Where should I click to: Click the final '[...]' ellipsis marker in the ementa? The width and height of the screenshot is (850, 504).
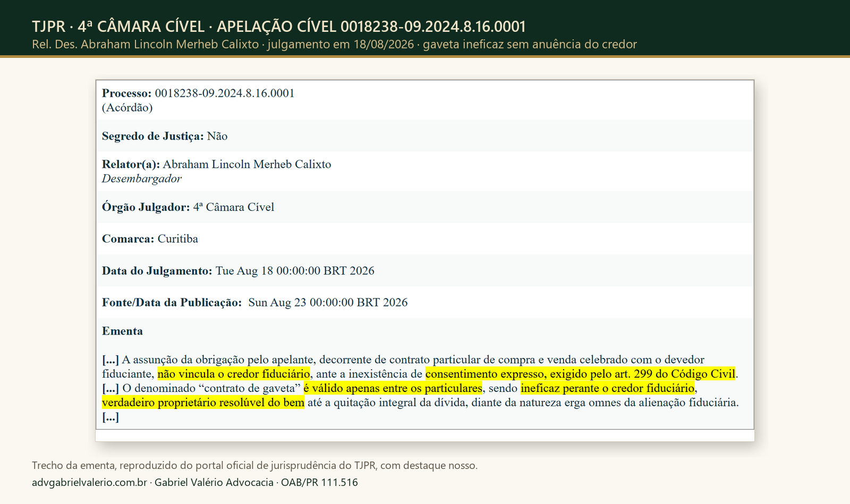110,417
